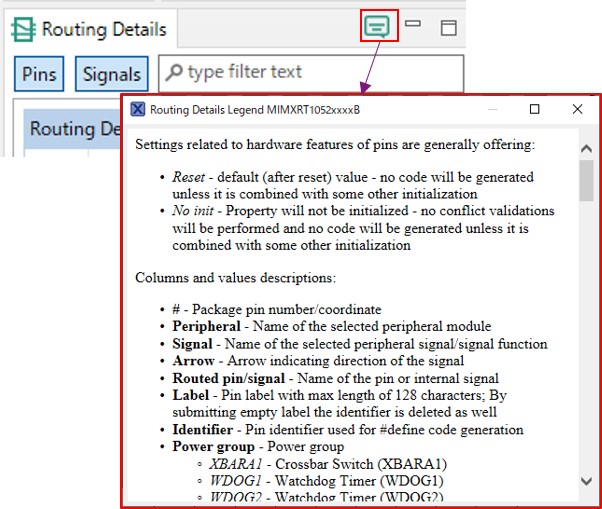The width and height of the screenshot is (602, 509).
Task: Click the 'Power group' bold term
Action: (213, 447)
